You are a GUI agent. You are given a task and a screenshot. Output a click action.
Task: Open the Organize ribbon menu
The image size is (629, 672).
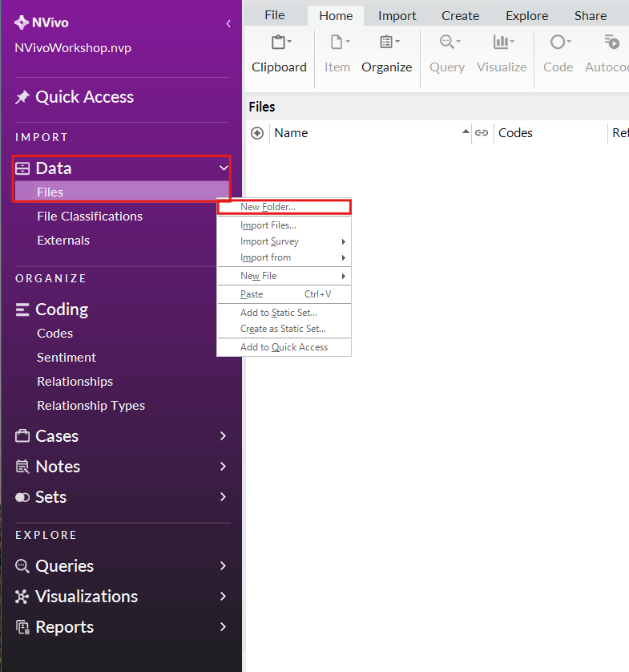[387, 55]
